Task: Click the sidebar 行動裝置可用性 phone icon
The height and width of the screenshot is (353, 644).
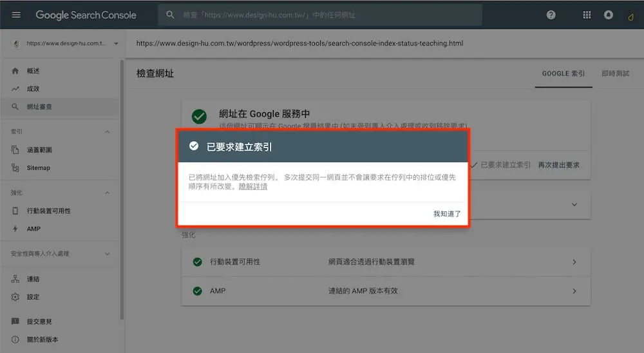Action: pyautogui.click(x=15, y=211)
